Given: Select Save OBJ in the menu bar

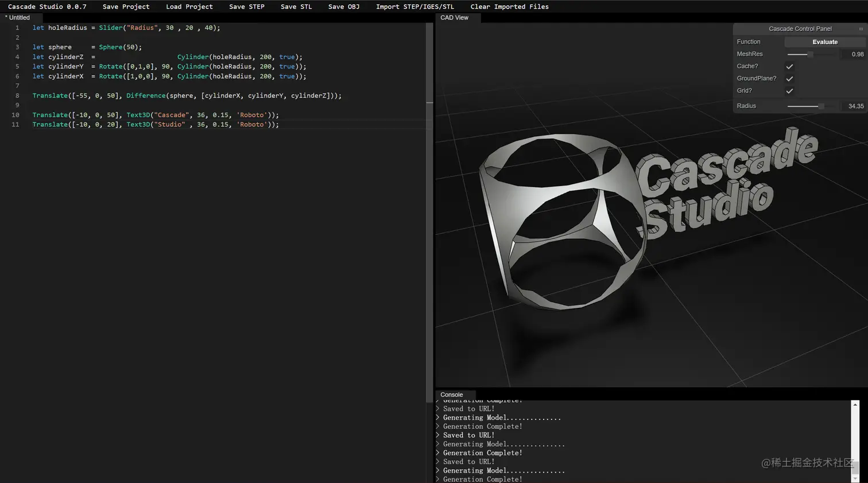Looking at the screenshot, I should 344,7.
